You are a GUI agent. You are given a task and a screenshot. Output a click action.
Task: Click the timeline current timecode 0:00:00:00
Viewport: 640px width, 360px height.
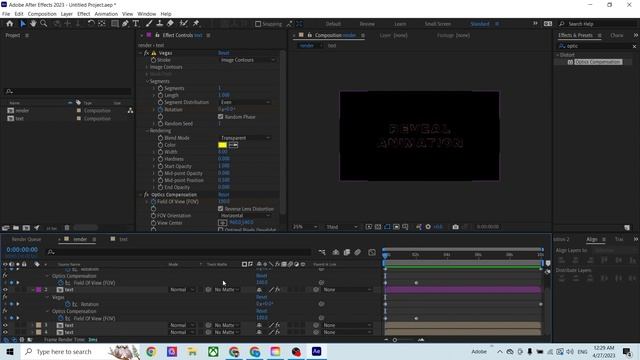coord(22,249)
